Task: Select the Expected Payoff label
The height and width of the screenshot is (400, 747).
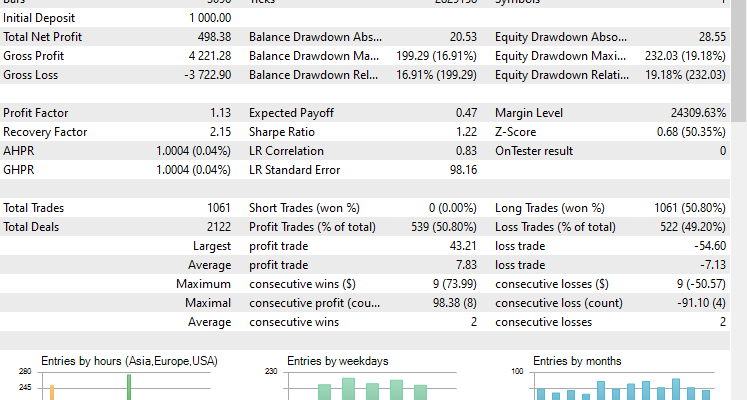Action: [x=292, y=113]
